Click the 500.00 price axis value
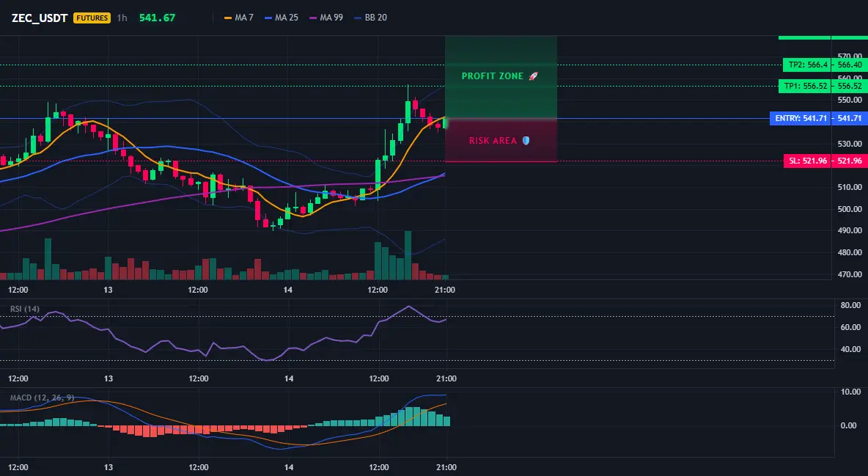Image resolution: width=868 pixels, height=476 pixels. (850, 209)
